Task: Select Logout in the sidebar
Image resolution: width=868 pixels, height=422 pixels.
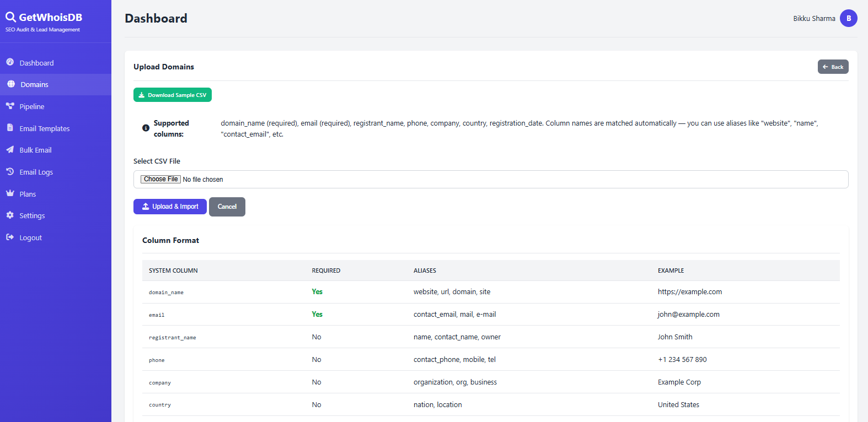Action: click(56, 237)
